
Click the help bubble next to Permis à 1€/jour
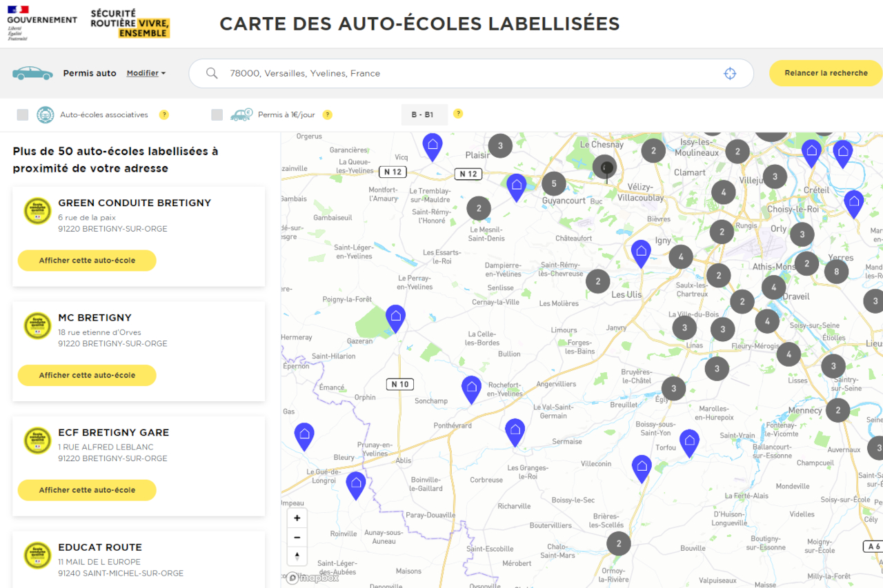pyautogui.click(x=327, y=114)
